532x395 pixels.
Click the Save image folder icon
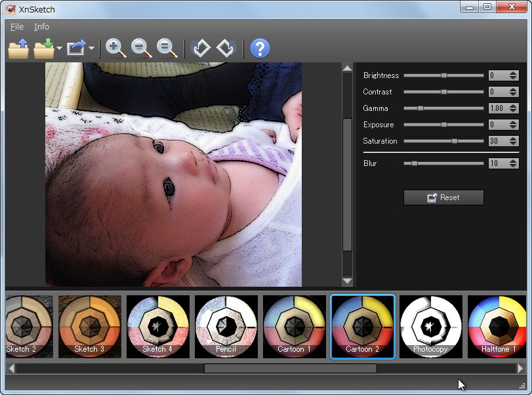coord(44,49)
